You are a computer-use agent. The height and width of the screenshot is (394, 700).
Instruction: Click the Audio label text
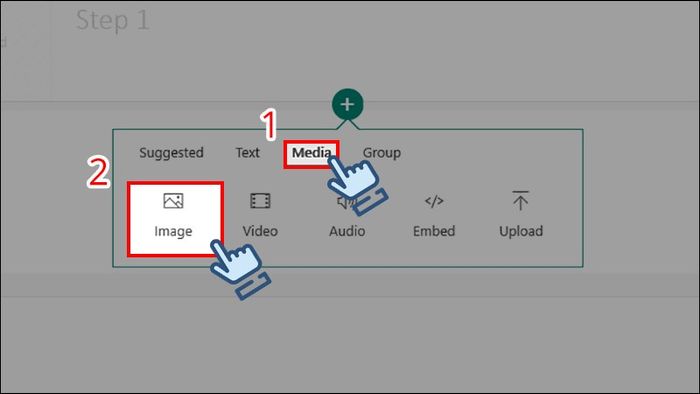coord(347,231)
